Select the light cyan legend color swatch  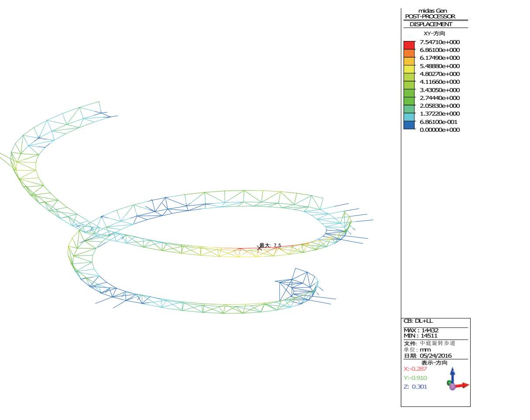409,117
